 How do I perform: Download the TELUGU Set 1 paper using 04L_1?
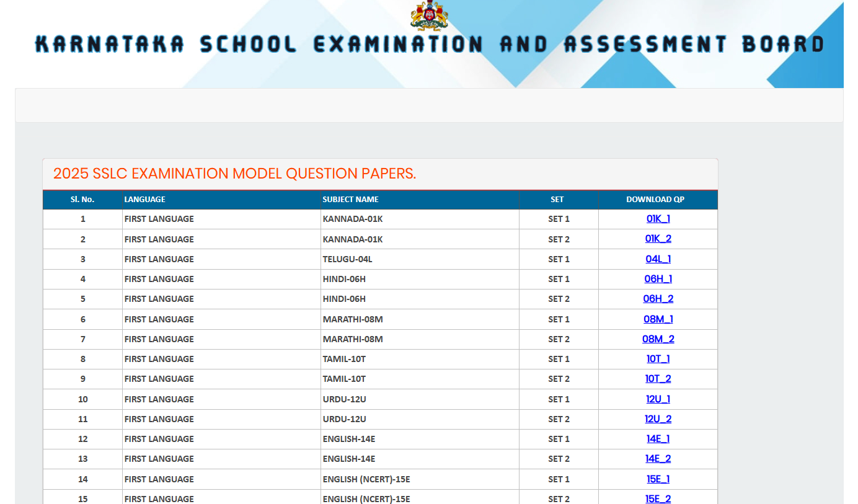point(658,259)
